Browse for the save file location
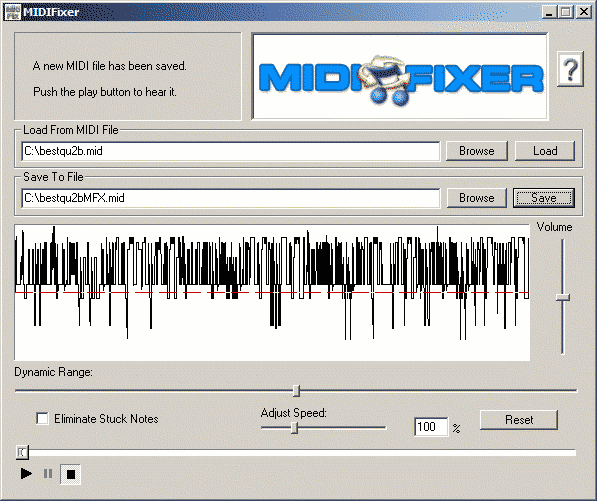The height and width of the screenshot is (501, 597). pos(477,198)
